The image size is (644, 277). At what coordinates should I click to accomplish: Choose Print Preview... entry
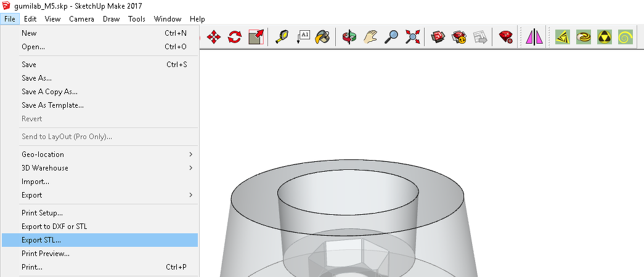[100, 254]
